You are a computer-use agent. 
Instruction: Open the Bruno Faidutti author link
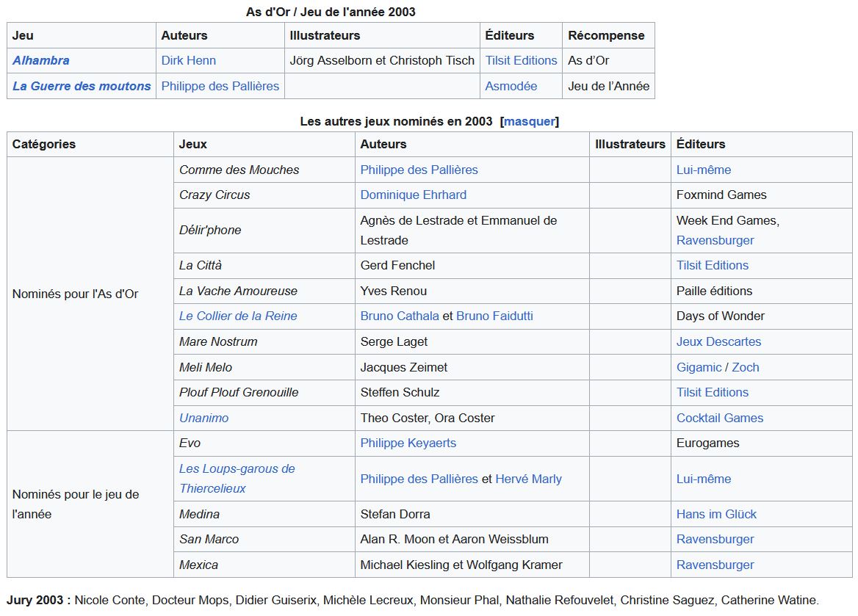[494, 316]
